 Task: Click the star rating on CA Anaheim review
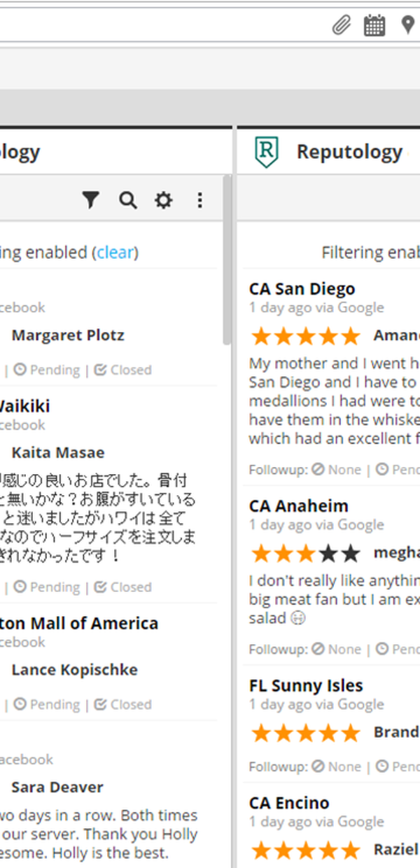[x=305, y=554]
